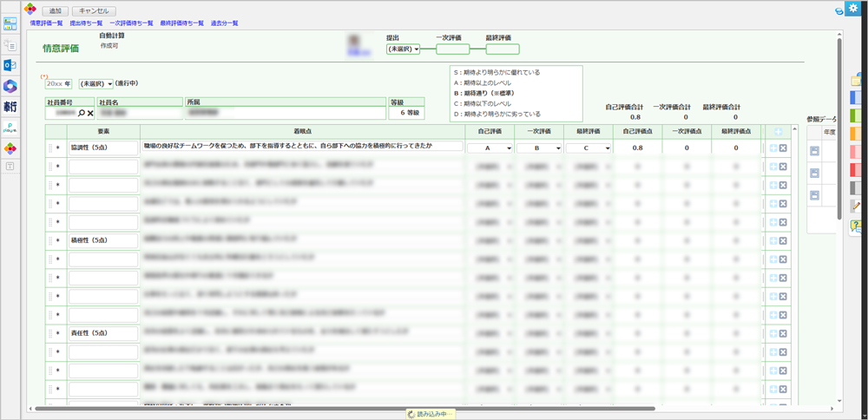
Task: Click the 着眼点 text field starting 職場の良好な
Action: click(302, 146)
